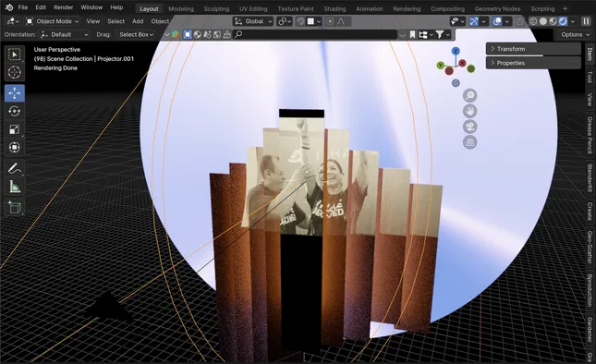The height and width of the screenshot is (364, 596).
Task: Switch to the Scripting workspace tab
Action: [x=542, y=8]
